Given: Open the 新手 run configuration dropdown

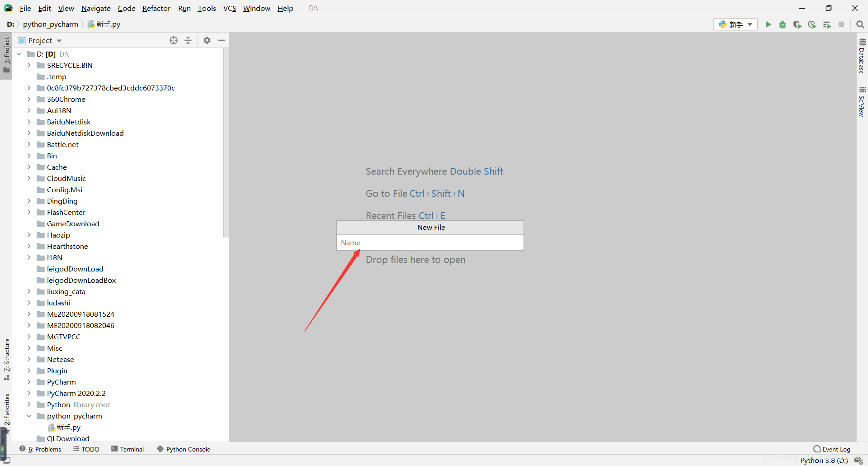Looking at the screenshot, I should coord(735,24).
